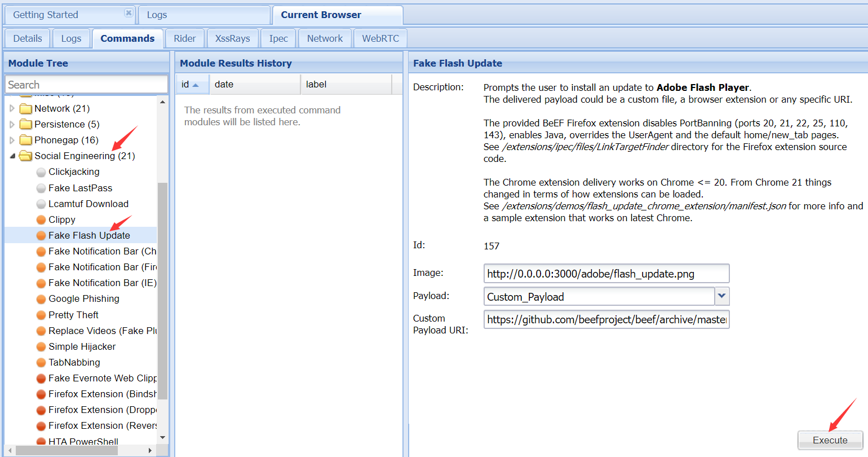The height and width of the screenshot is (457, 868).
Task: Select the Firefox Extension (Revers module row
Action: click(81, 425)
